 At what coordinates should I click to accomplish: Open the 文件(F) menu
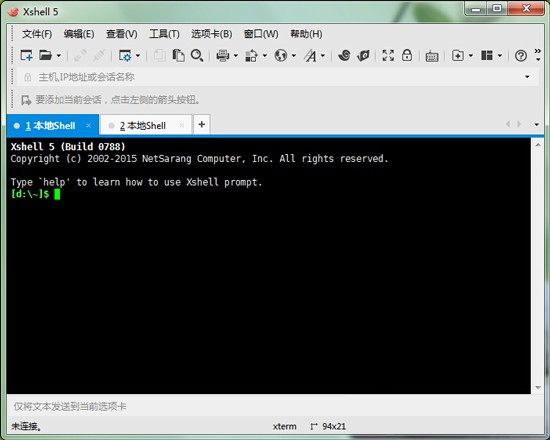pyautogui.click(x=37, y=34)
